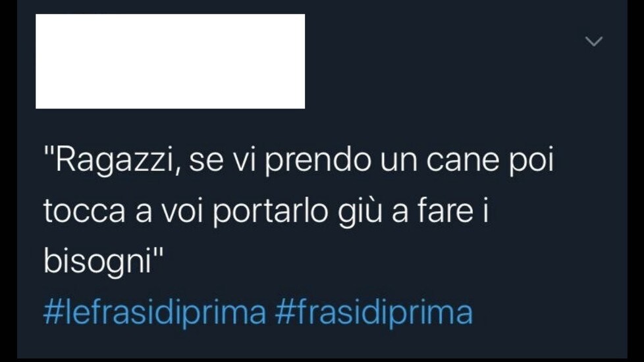Click the word "poi" ending the first line

pos(531,161)
